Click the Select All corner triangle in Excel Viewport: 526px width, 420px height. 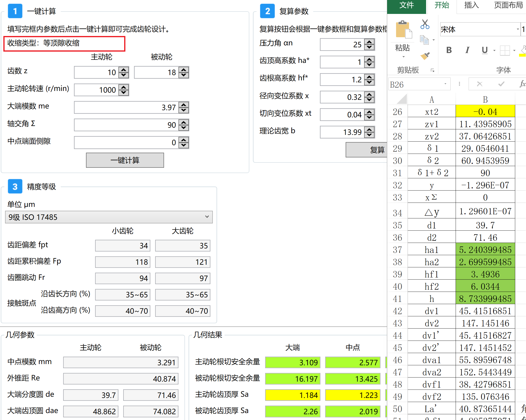point(402,99)
